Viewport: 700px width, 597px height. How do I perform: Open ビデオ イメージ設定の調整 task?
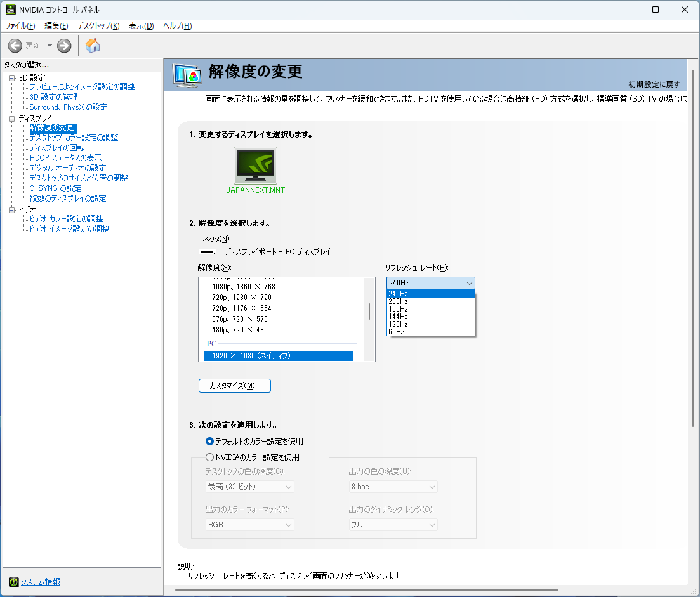click(69, 229)
